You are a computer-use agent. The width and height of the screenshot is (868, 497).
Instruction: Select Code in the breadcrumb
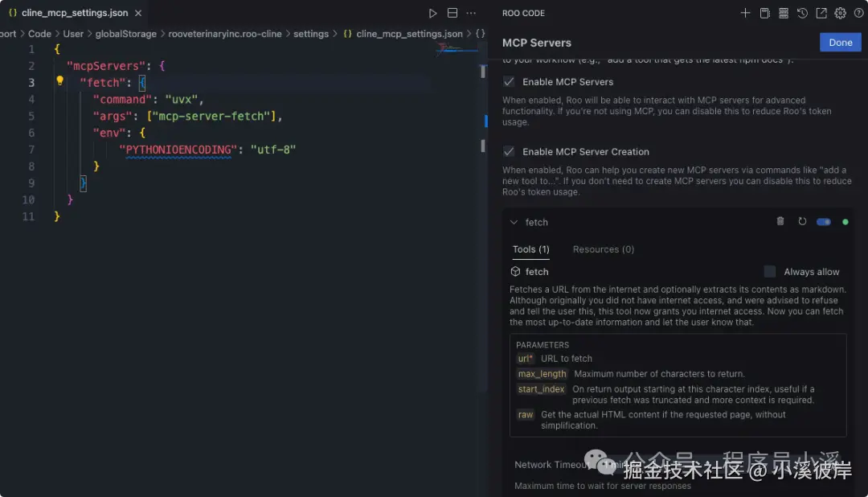pyautogui.click(x=39, y=34)
